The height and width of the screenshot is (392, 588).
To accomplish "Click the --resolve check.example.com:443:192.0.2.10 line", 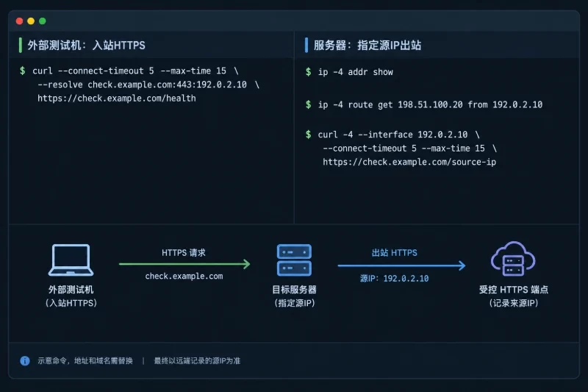I will (148, 85).
